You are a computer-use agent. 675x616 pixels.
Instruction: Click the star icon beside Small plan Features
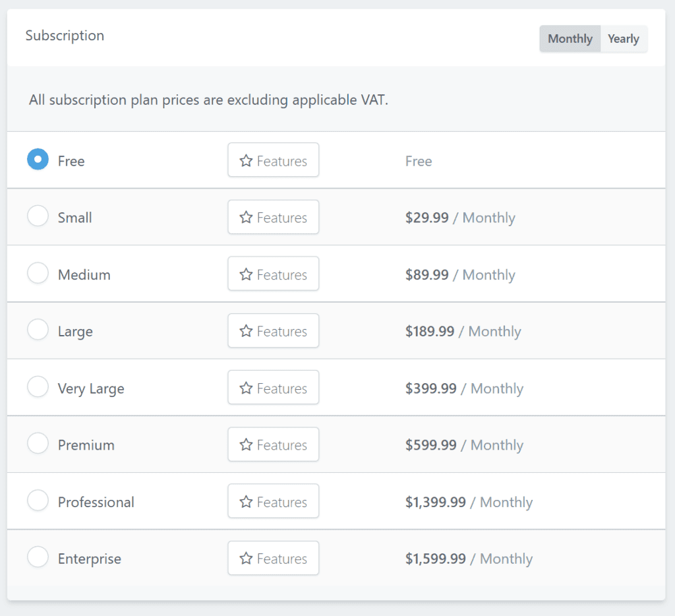coord(247,217)
